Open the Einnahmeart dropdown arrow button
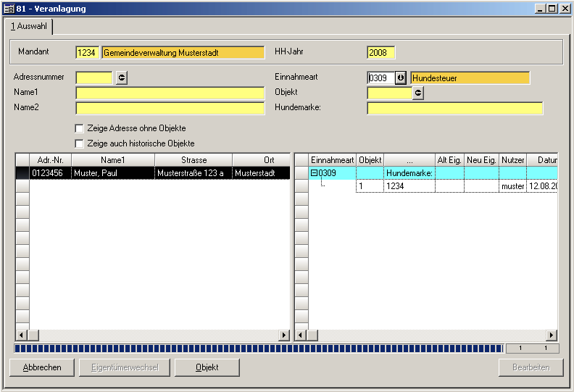The image size is (574, 392). pos(401,78)
